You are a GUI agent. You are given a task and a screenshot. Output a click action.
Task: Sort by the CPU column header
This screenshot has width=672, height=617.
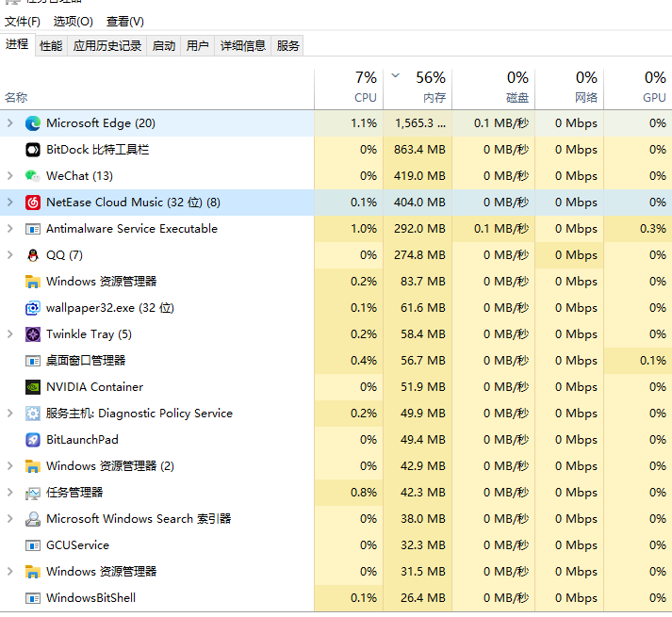point(349,89)
